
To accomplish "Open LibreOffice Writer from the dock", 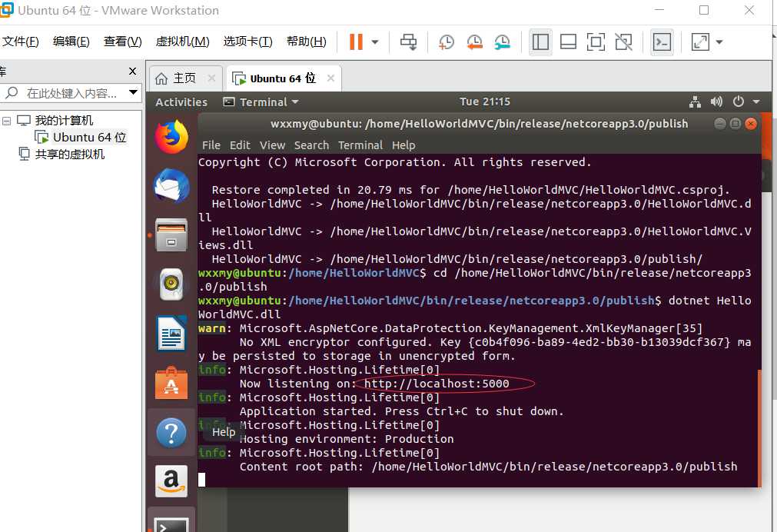I will 171,333.
